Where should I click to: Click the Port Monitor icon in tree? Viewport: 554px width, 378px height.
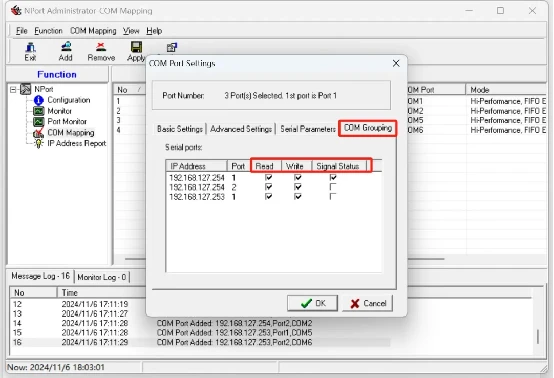tap(39, 122)
